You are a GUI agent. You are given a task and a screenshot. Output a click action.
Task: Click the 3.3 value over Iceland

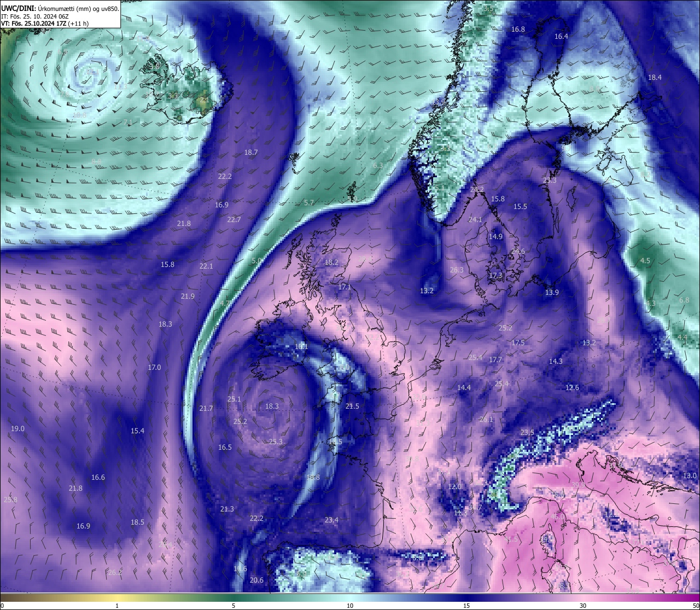(x=173, y=96)
